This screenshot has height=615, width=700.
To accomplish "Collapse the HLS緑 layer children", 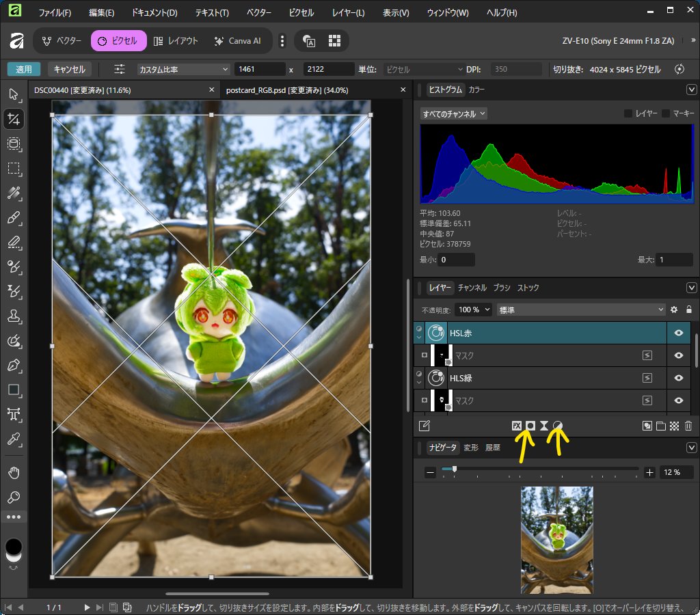I will coord(419,383).
